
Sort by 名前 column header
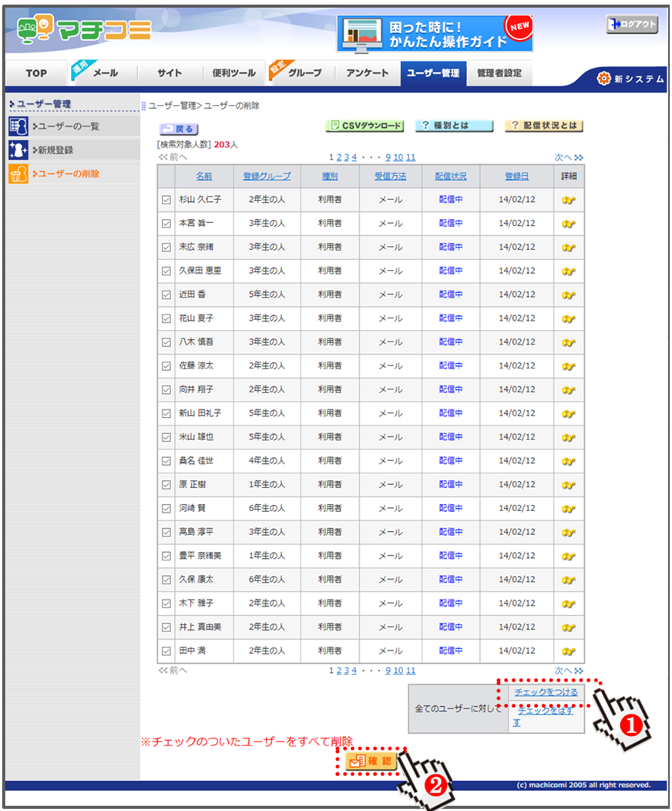(203, 177)
